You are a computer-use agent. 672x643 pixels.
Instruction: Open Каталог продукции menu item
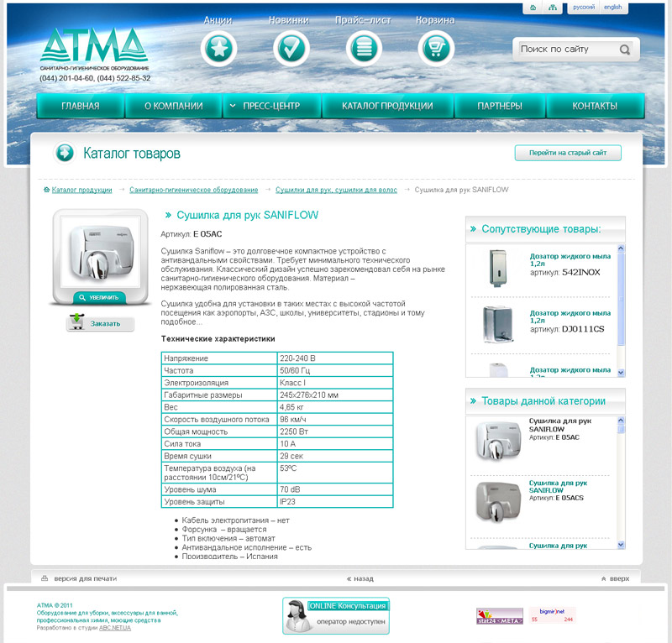click(387, 107)
